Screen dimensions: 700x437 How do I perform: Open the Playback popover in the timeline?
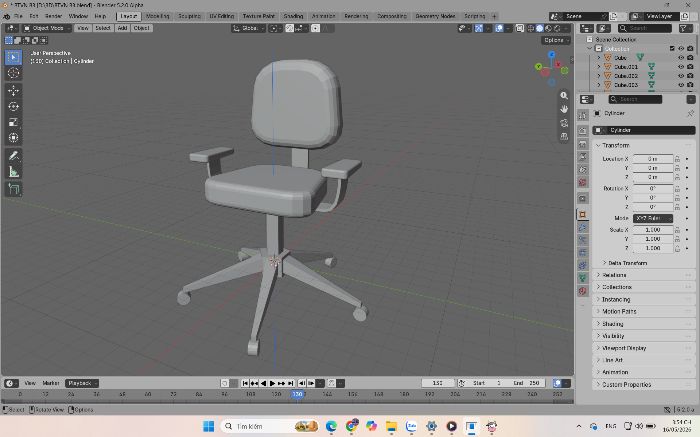[82, 383]
